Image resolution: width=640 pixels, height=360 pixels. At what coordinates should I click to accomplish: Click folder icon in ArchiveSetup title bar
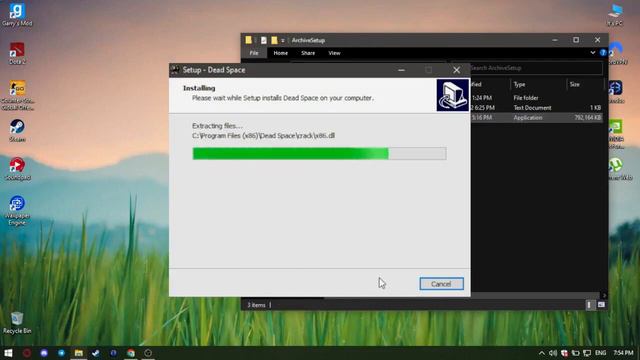click(x=248, y=40)
